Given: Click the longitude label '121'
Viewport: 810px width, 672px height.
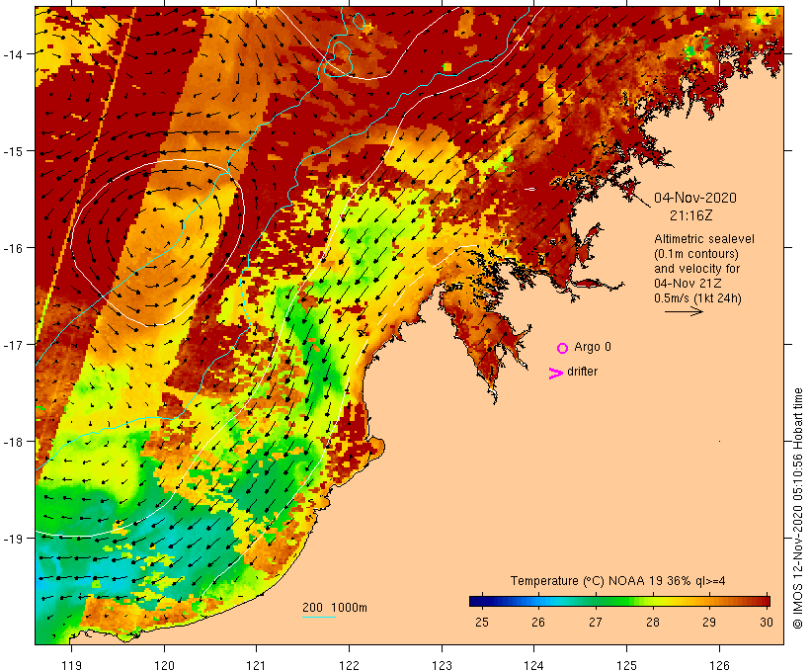Looking at the screenshot, I should tap(256, 665).
